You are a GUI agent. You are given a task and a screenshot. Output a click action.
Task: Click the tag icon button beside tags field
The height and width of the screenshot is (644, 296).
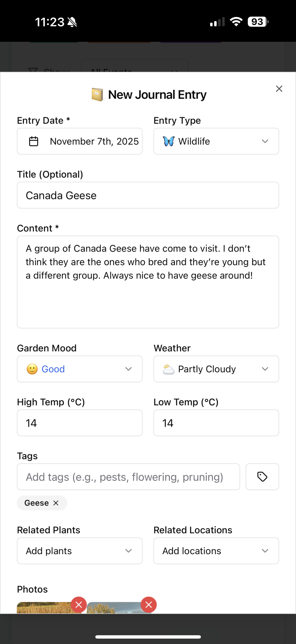click(262, 477)
